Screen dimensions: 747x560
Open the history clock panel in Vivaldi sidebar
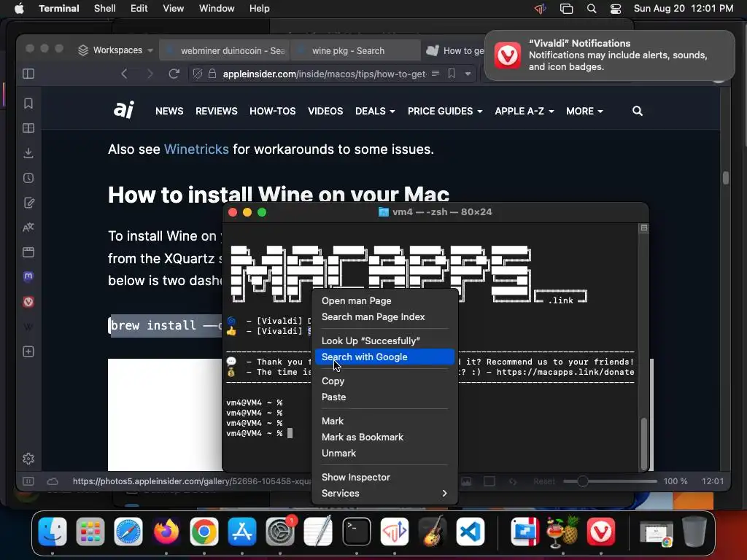pyautogui.click(x=28, y=178)
